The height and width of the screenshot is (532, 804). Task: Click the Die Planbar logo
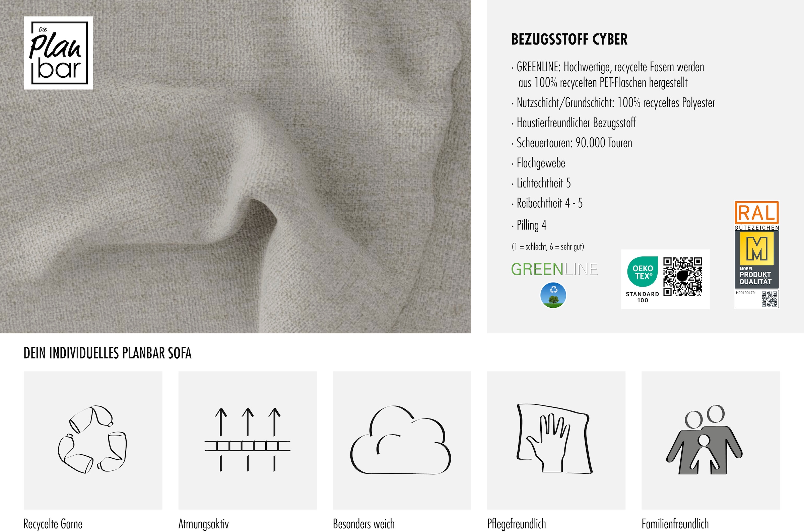tap(58, 53)
